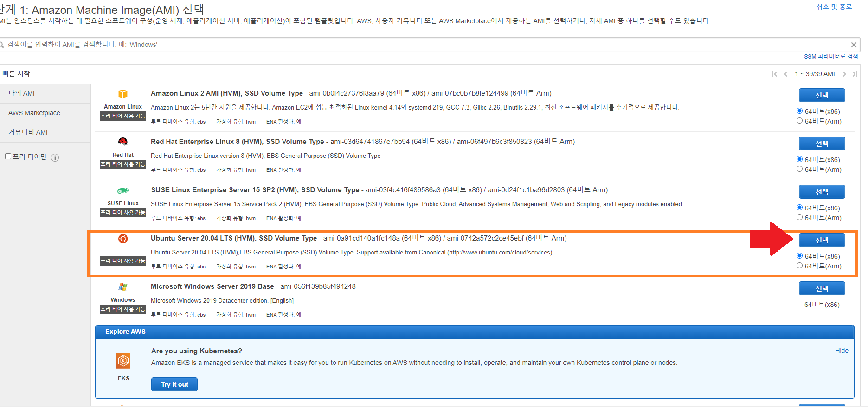The height and width of the screenshot is (410, 868).
Task: Click the Microsoft Windows Server 2019 Base title
Action: [212, 286]
